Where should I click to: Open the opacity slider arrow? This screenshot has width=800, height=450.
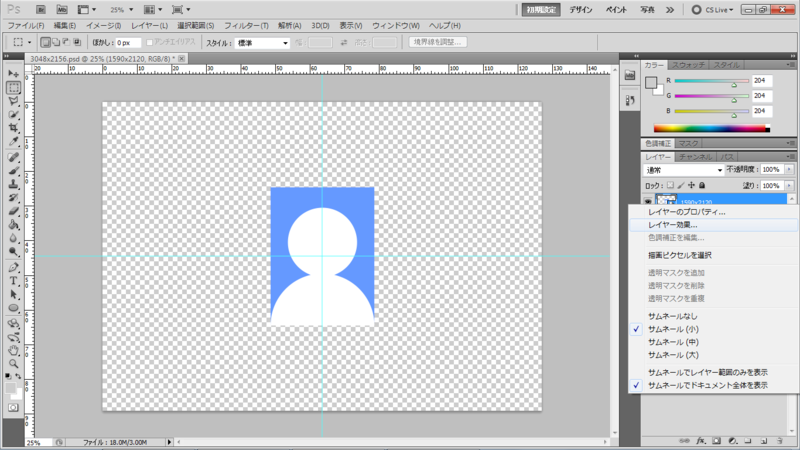click(x=789, y=169)
